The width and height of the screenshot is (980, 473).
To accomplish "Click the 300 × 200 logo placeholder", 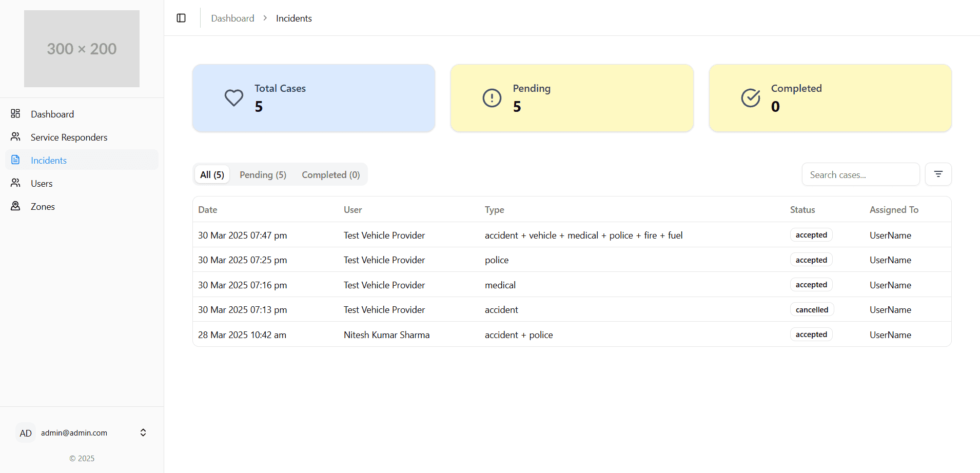I will (82, 49).
